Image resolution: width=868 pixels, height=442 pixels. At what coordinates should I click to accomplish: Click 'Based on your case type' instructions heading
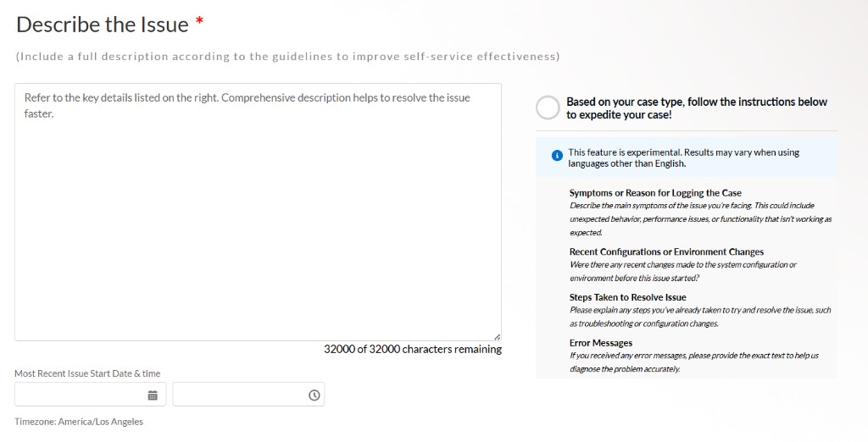click(x=697, y=108)
